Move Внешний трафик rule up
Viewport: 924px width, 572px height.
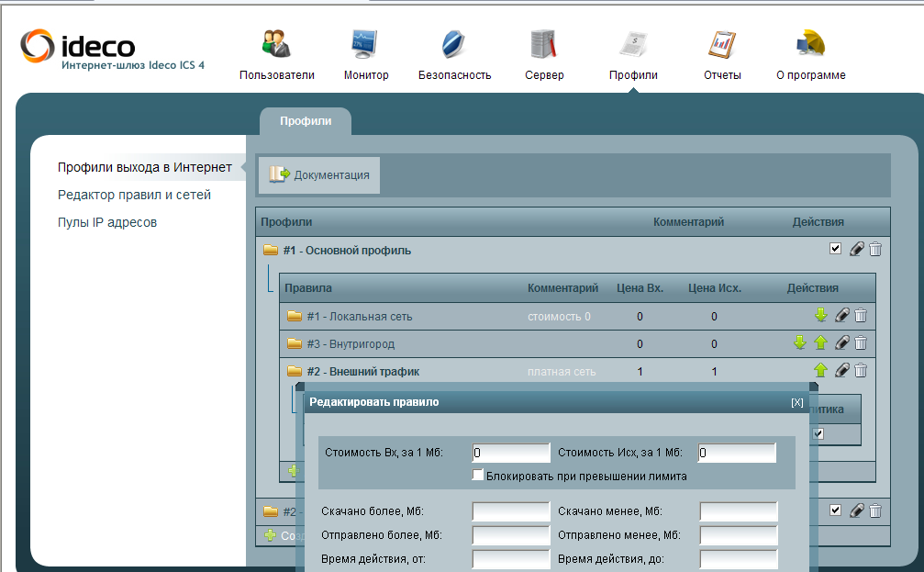(821, 370)
